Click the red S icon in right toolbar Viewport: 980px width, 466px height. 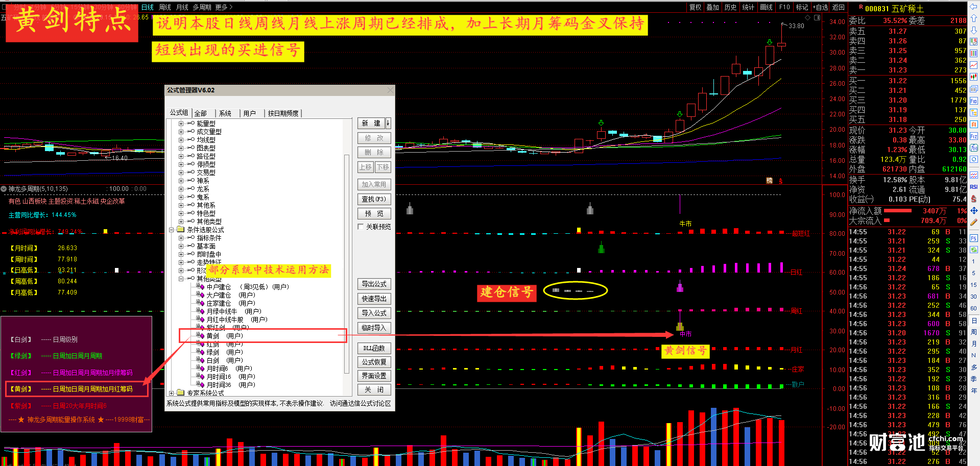[974, 198]
